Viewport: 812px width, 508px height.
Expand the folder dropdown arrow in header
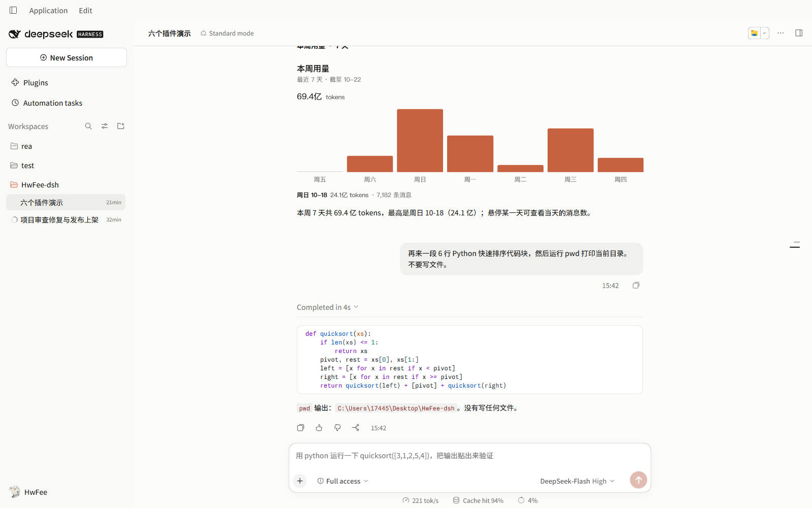tap(764, 33)
